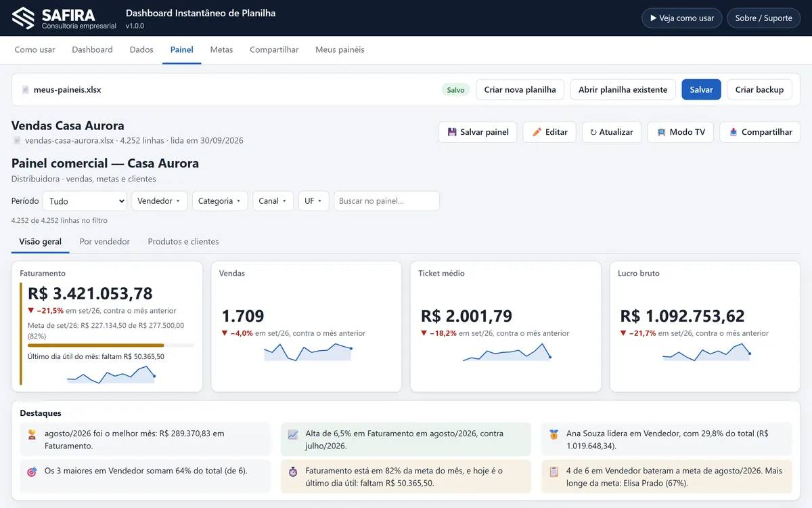The height and width of the screenshot is (508, 812).
Task: Click the R$ 2.001,79 ticket value
Action: coord(466,316)
